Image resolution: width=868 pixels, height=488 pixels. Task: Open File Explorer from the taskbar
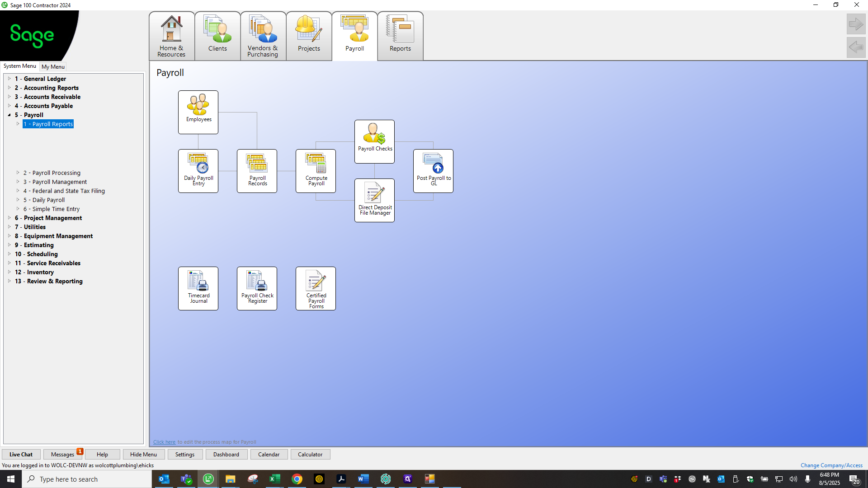point(231,479)
